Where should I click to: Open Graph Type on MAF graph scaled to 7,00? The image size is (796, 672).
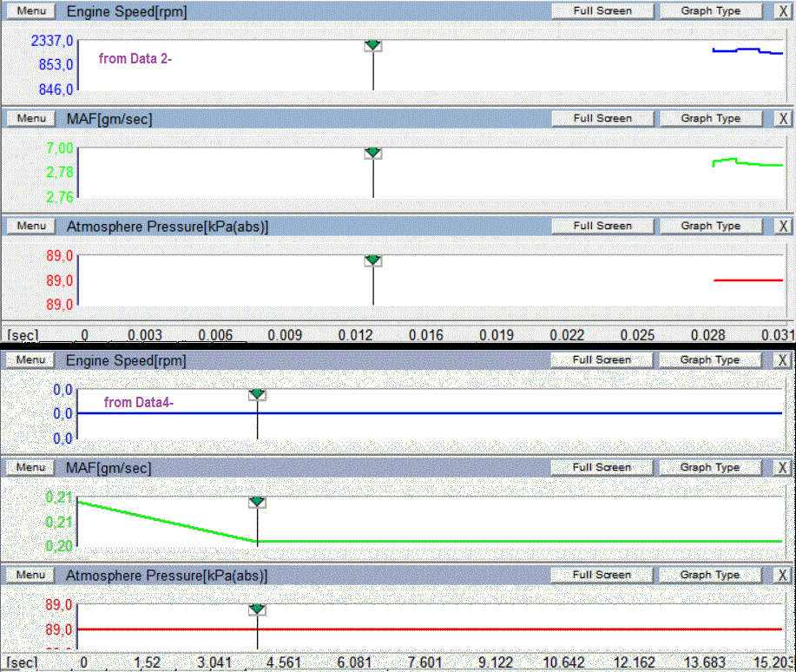click(710, 118)
